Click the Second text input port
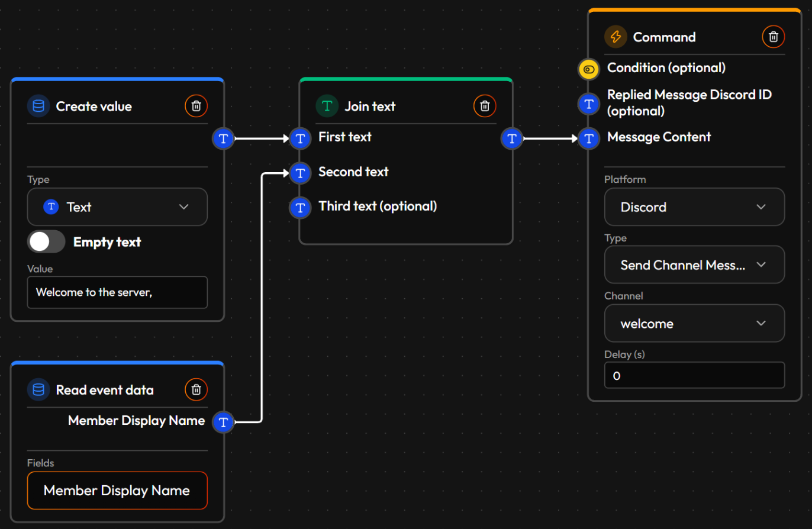812x529 pixels. 301,173
